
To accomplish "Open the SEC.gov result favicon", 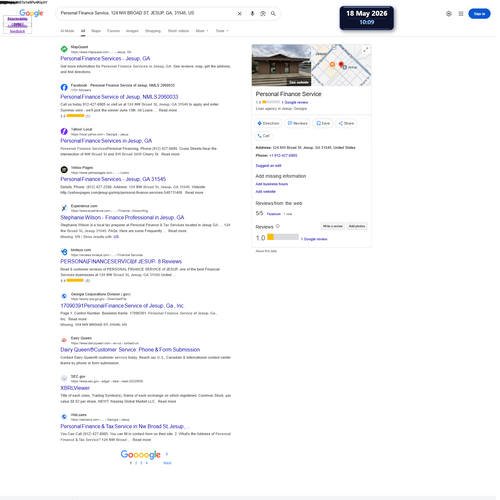I will [x=64, y=378].
